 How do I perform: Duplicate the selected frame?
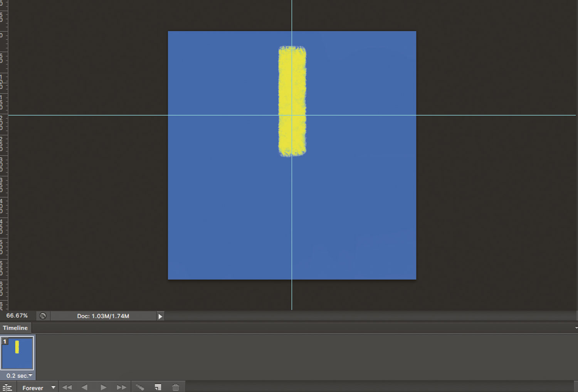tap(158, 387)
